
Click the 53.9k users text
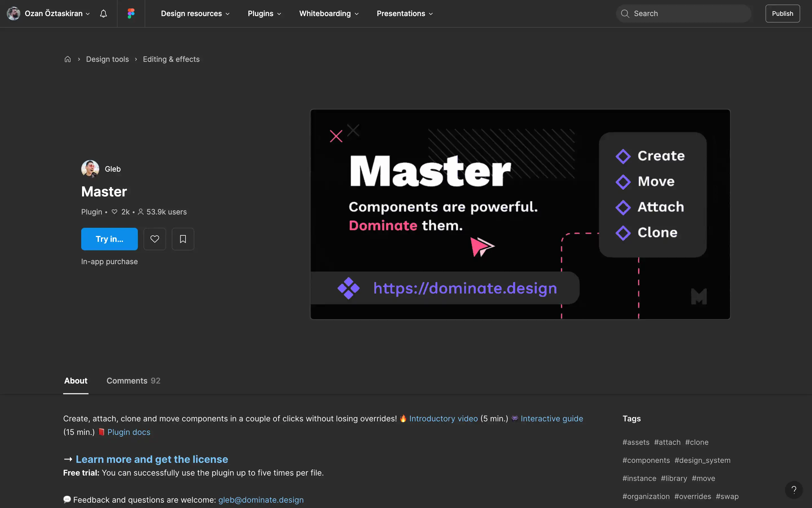pyautogui.click(x=166, y=212)
